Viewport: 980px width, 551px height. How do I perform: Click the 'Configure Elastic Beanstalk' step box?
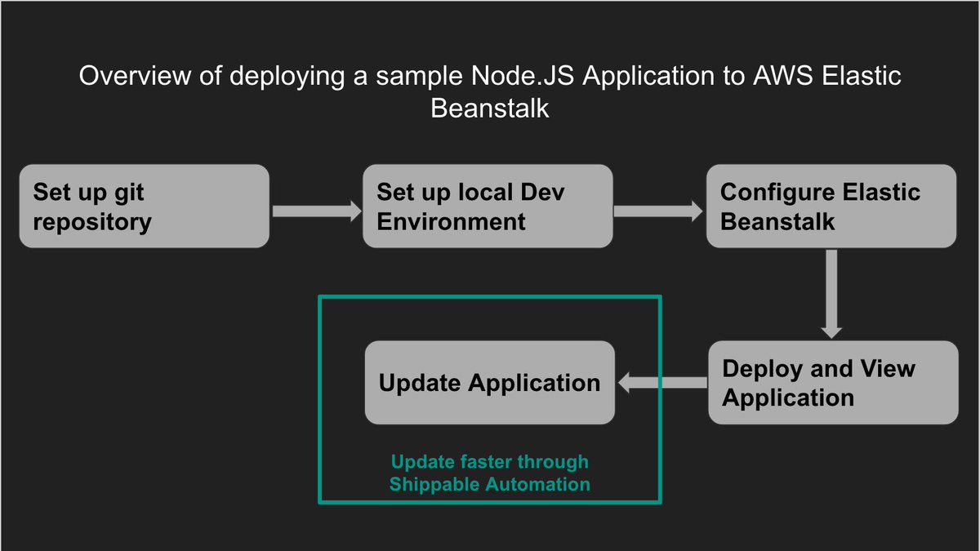click(x=831, y=207)
